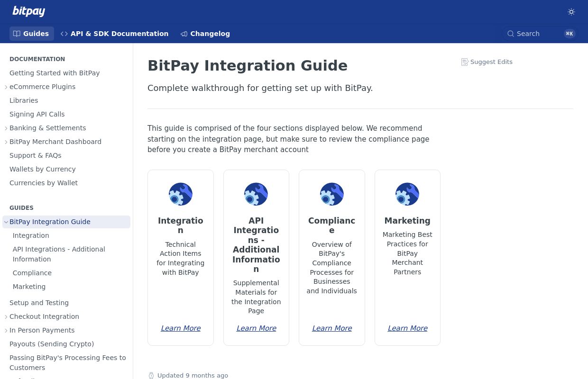Click the Updated 9 months ago clock icon
This screenshot has height=379, width=588.
(x=151, y=376)
